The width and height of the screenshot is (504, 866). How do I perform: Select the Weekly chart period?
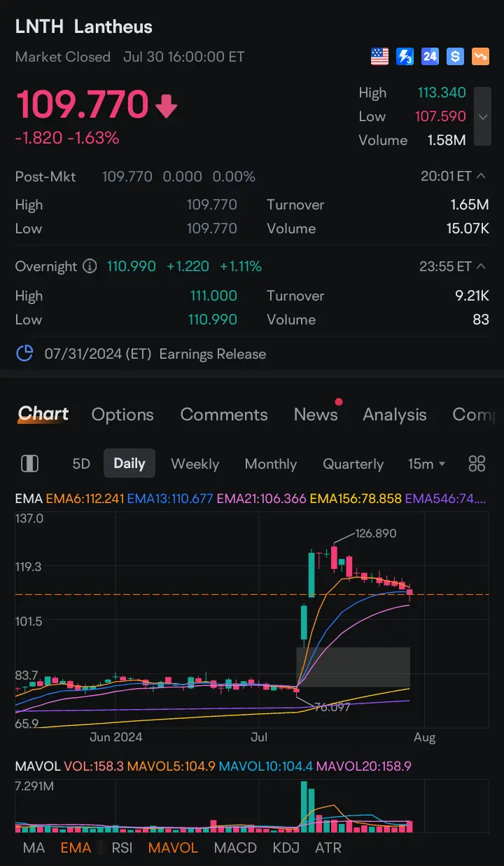(195, 464)
